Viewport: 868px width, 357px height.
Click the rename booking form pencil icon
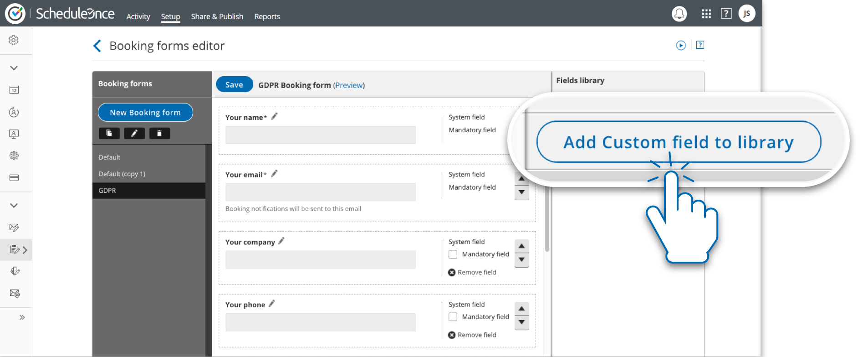[x=134, y=133]
